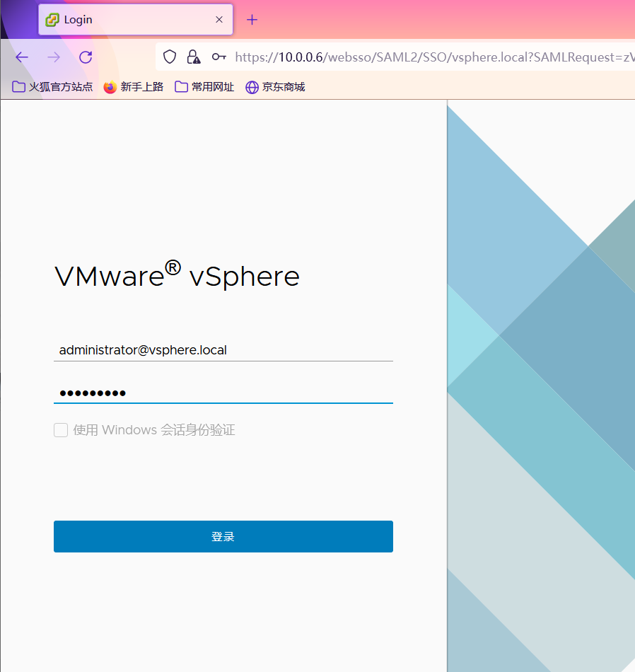Open the 新手上路 bookmark
The image size is (635, 672).
pos(133,87)
